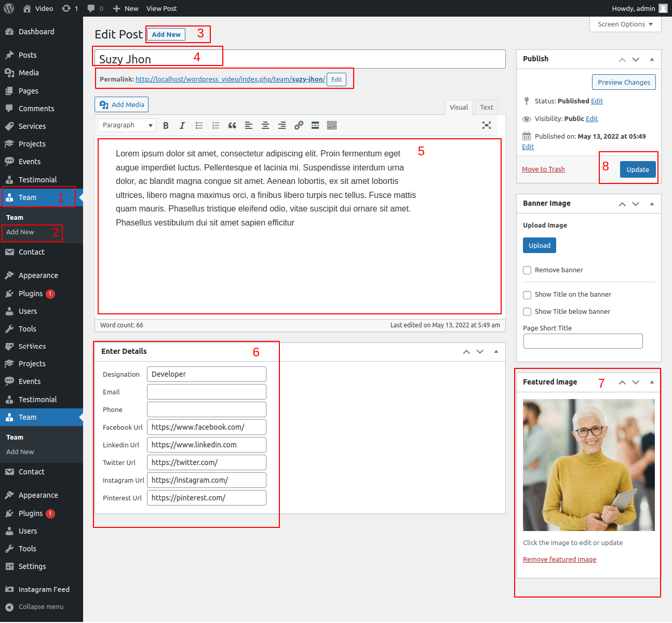672x623 pixels.
Task: Enable Show Title on the banner
Action: coord(527,295)
